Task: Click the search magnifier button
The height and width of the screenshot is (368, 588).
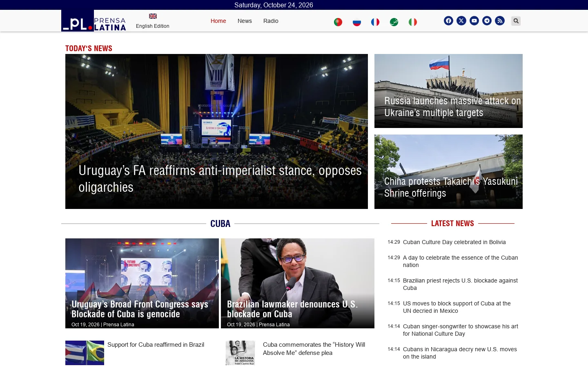Action: (516, 21)
